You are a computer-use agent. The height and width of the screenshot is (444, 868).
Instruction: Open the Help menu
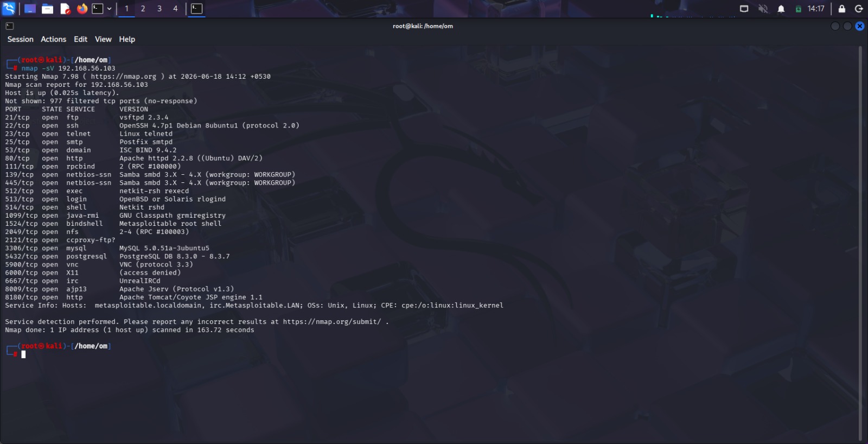pyautogui.click(x=127, y=39)
